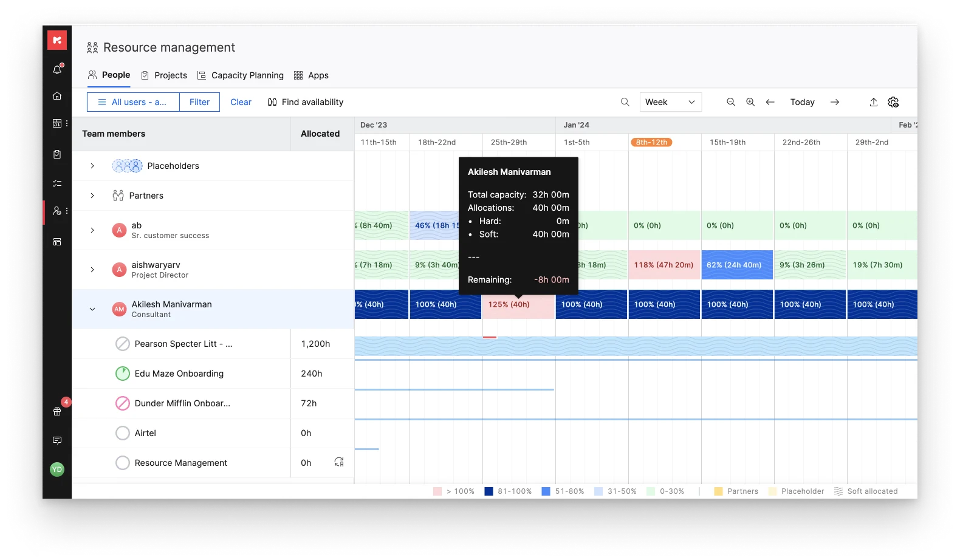Viewport: 960px width, 560px height.
Task: Click the Clear filters link
Action: pyautogui.click(x=241, y=102)
